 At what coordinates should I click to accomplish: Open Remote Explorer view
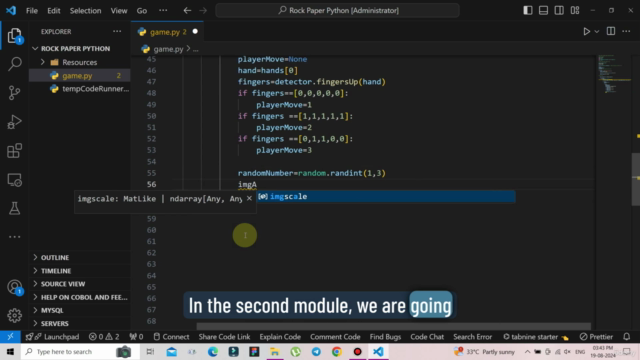(x=15, y=180)
